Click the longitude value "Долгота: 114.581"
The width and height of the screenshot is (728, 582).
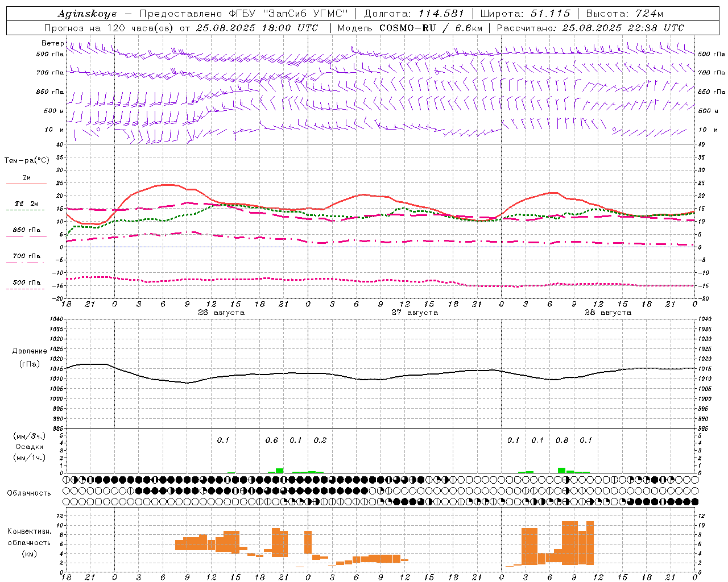tap(414, 14)
